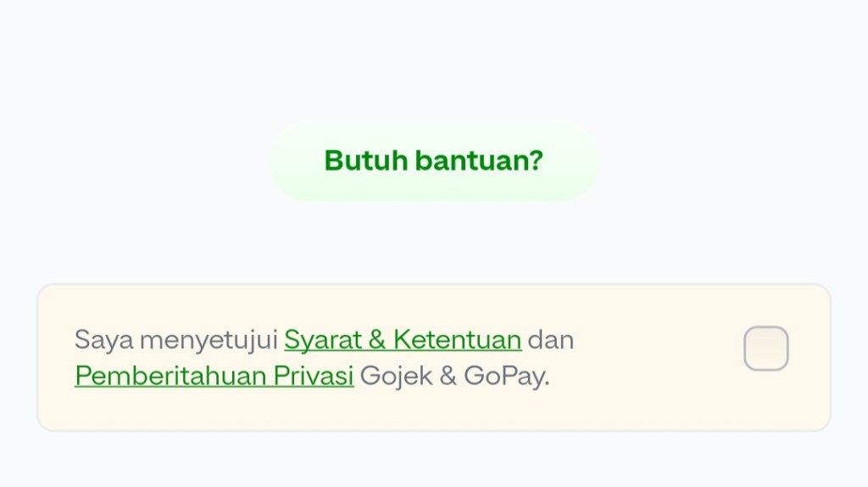View the underlined Terms & Conditions text
868x487 pixels.
pyautogui.click(x=403, y=340)
